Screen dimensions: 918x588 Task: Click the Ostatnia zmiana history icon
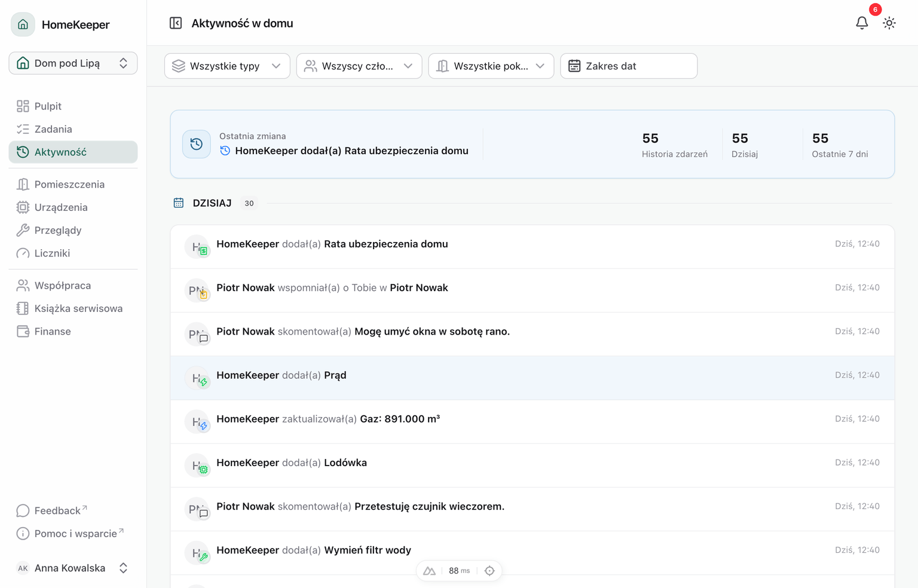click(197, 144)
